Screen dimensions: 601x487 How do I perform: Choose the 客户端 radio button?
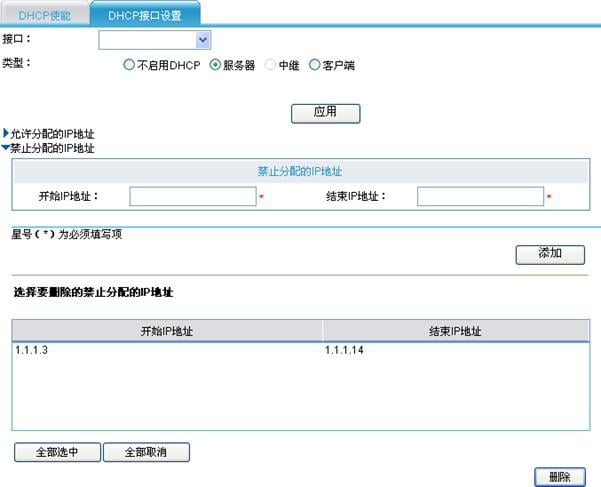click(x=314, y=65)
